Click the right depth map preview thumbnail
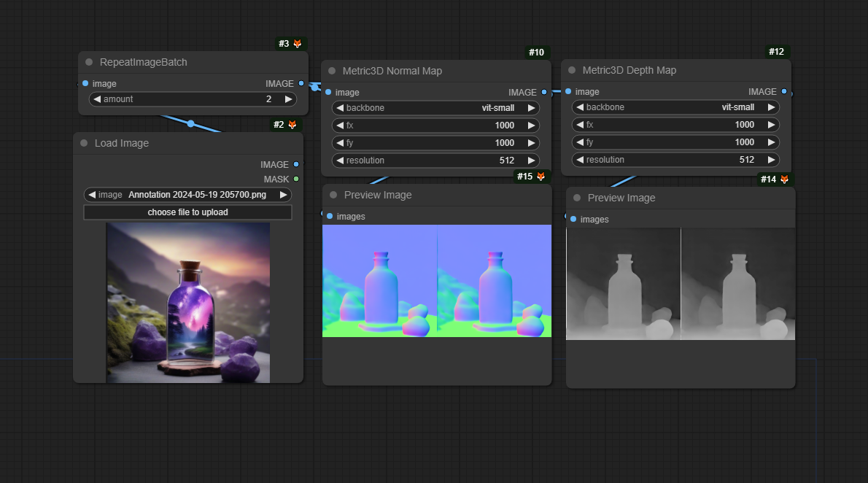868x483 pixels. click(x=737, y=284)
